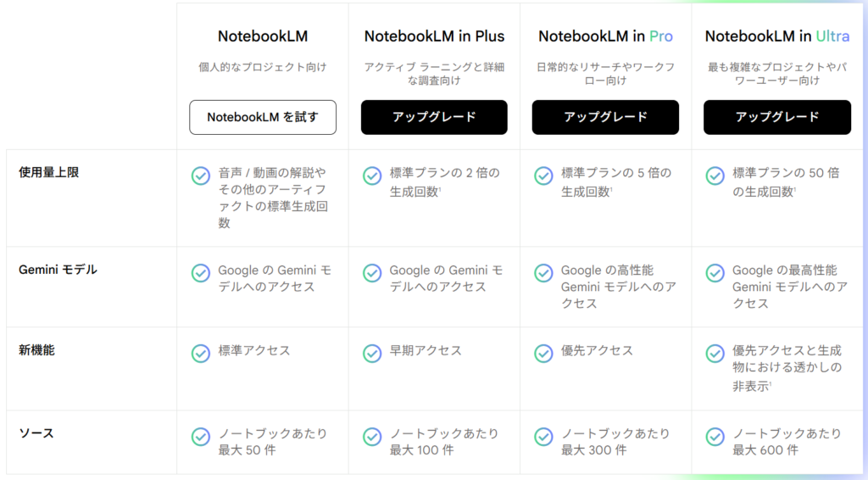This screenshot has width=868, height=480.
Task: Click the 'NotebookLM in Pro' plan heading
Action: click(x=605, y=36)
